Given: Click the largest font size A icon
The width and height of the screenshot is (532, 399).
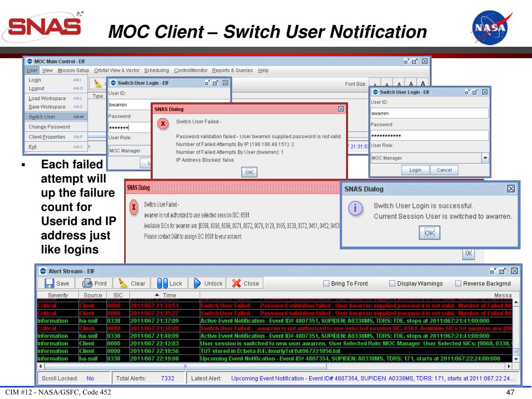Looking at the screenshot, I should (x=423, y=84).
